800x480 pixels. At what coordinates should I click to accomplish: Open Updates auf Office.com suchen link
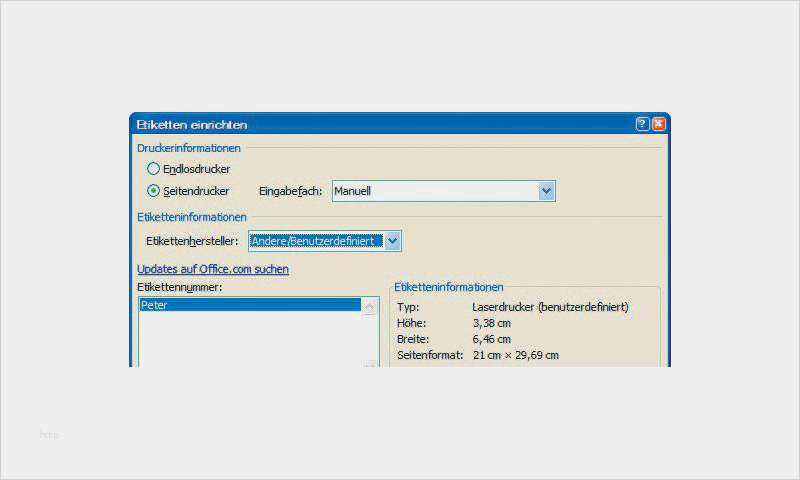pyautogui.click(x=213, y=269)
